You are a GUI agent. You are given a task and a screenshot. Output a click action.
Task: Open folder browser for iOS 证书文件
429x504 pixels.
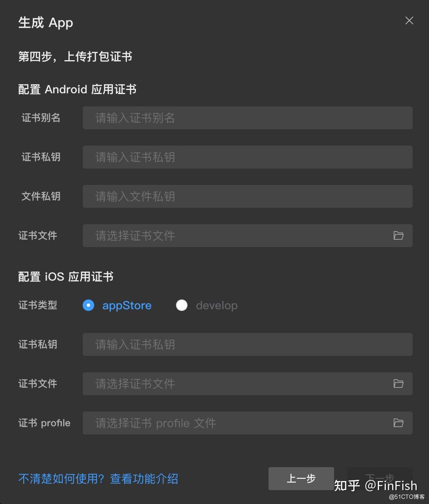398,383
